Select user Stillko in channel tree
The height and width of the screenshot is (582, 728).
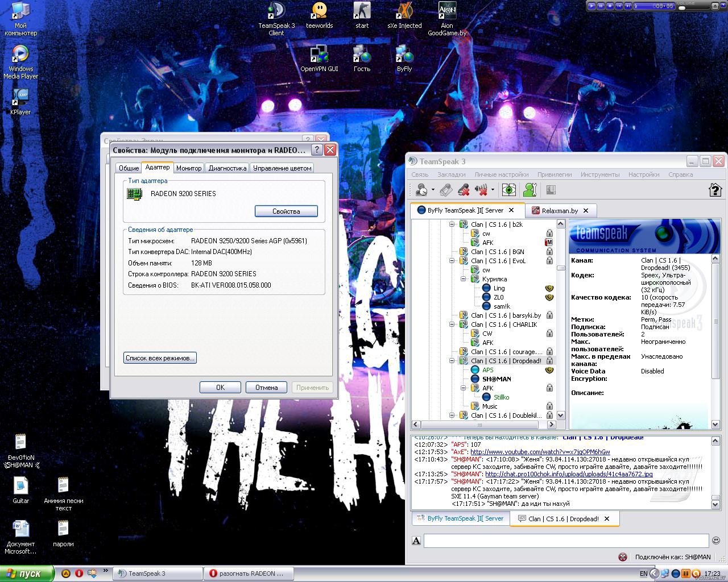(x=501, y=397)
